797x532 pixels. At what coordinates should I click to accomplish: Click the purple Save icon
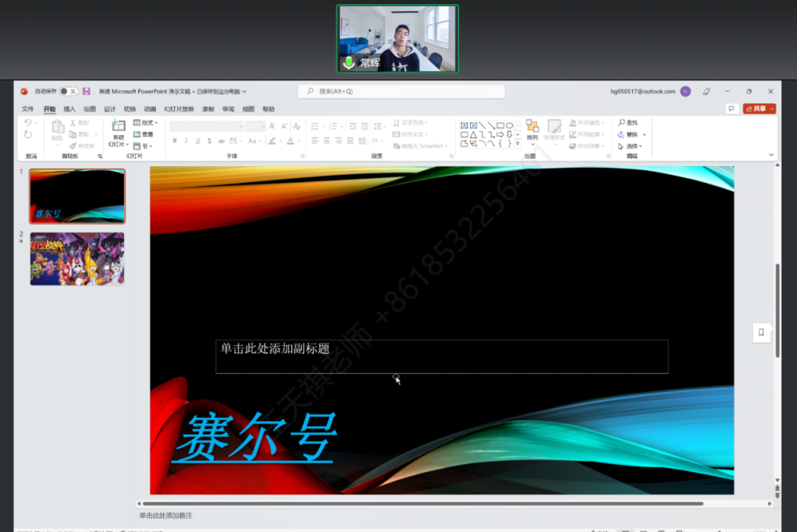tap(86, 91)
